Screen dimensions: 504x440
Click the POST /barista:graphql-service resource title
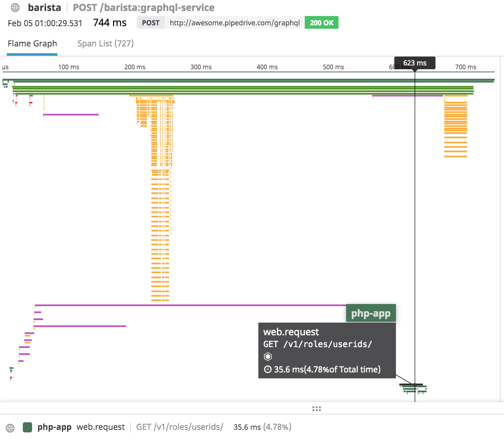(x=144, y=8)
